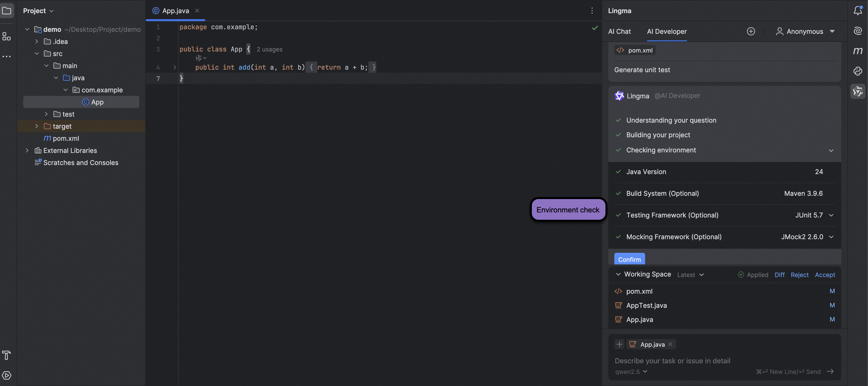This screenshot has height=386, width=868.
Task: Open the AI Assistant spiral icon
Action: pos(858,31)
